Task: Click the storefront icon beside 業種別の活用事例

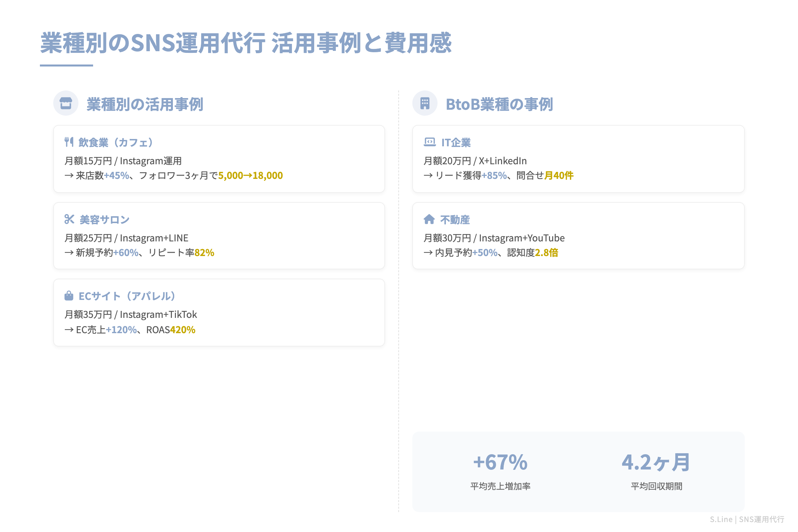Action: pos(66,103)
